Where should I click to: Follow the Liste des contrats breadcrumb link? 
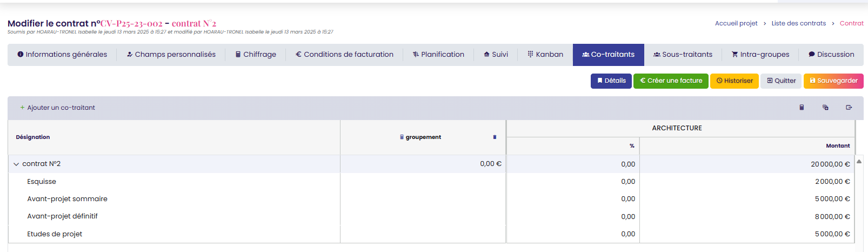tap(798, 23)
